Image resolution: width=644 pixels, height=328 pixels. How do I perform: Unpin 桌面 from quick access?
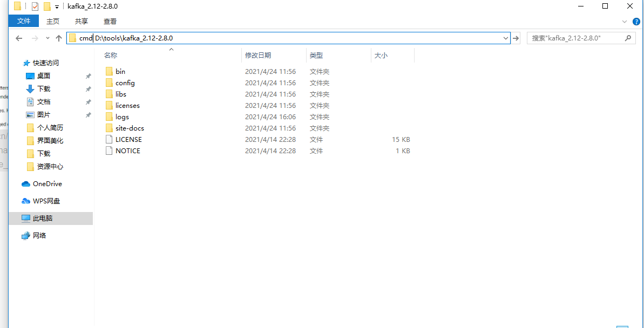point(88,76)
